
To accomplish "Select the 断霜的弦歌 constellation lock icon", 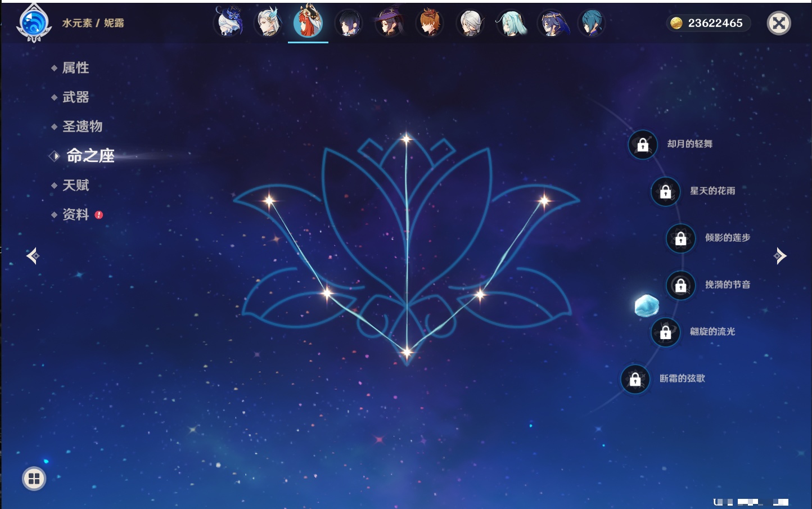I will 635,379.
